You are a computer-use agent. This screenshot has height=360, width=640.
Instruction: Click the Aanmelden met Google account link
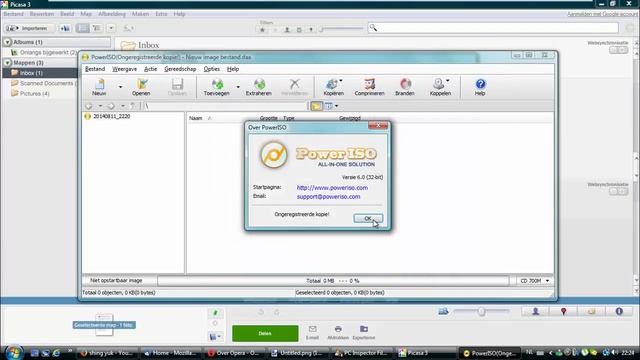(602, 14)
